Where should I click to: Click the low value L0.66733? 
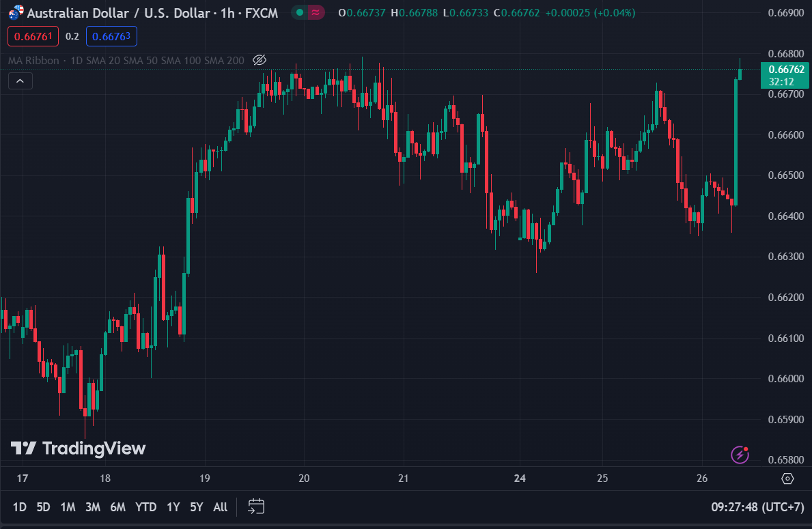click(466, 12)
